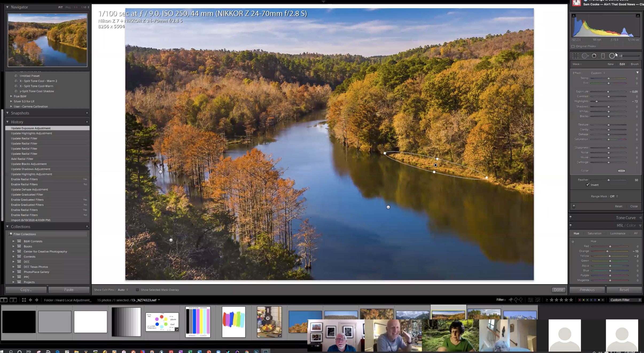This screenshot has width=644, height=353.
Task: Switch to Saturation tab in HSL
Action: [x=594, y=233]
